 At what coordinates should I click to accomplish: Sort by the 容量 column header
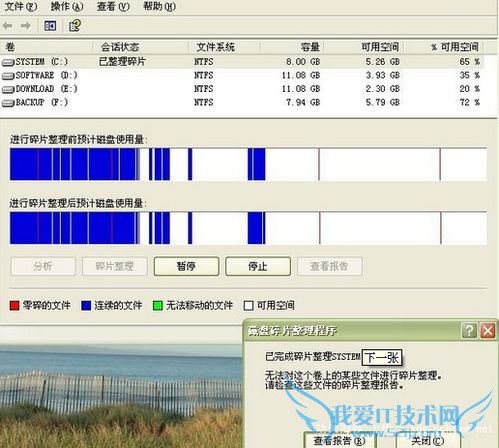tap(292, 47)
